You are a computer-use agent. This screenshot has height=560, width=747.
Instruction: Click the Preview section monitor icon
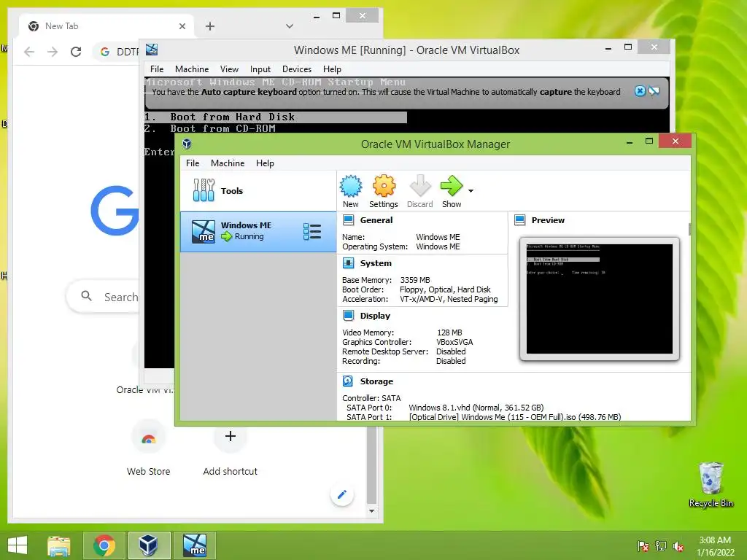(520, 220)
